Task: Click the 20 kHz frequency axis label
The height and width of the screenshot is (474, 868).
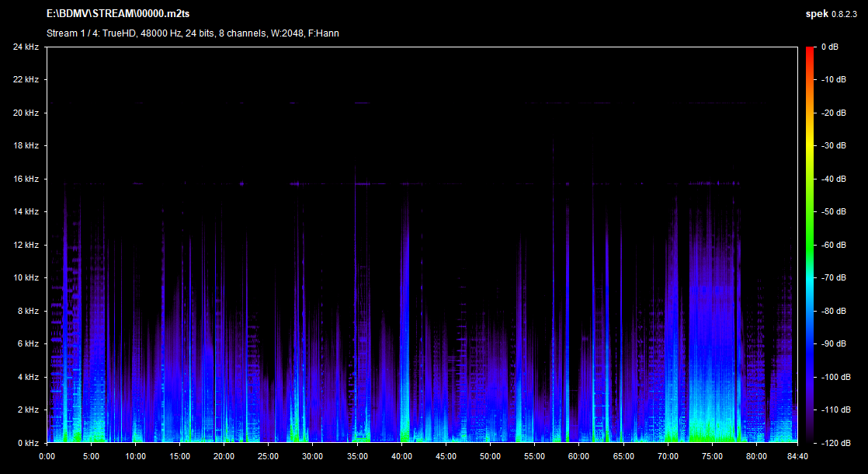Action: click(26, 113)
